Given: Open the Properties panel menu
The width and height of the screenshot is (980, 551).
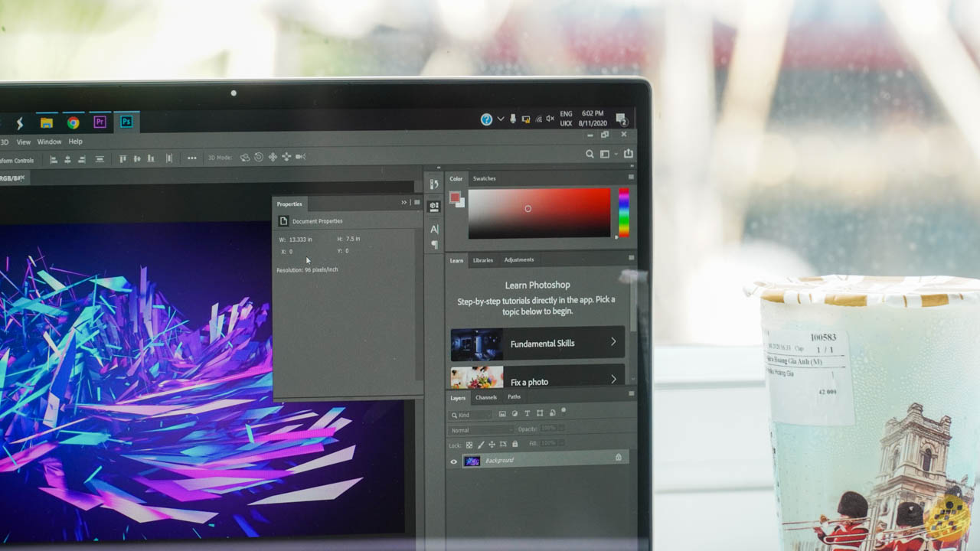Looking at the screenshot, I should (x=416, y=203).
